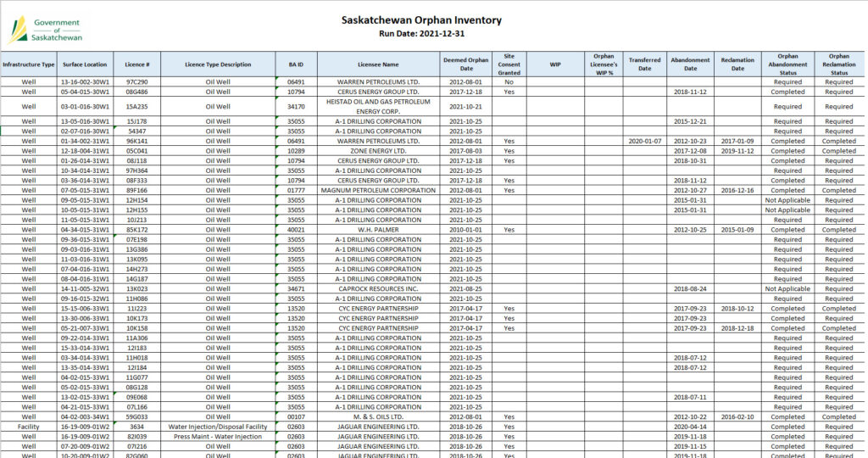The height and width of the screenshot is (458, 868).
Task: Select licence number cell 54347
Action: coord(136,131)
